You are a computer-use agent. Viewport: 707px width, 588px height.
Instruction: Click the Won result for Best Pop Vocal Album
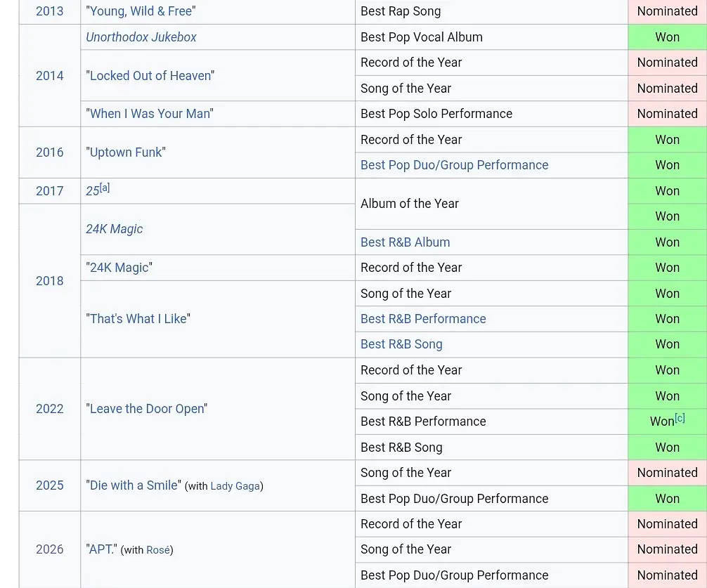point(668,37)
